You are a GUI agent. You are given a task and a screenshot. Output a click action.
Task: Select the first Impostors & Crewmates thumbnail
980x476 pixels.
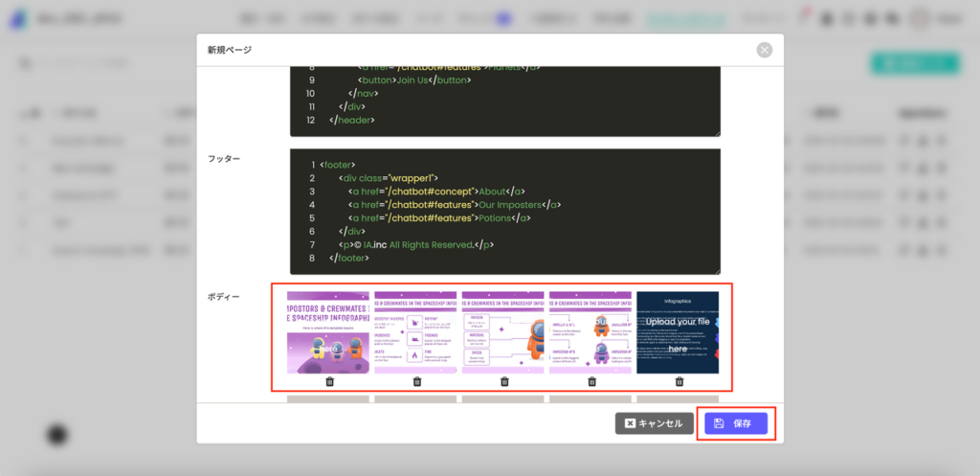pos(328,332)
